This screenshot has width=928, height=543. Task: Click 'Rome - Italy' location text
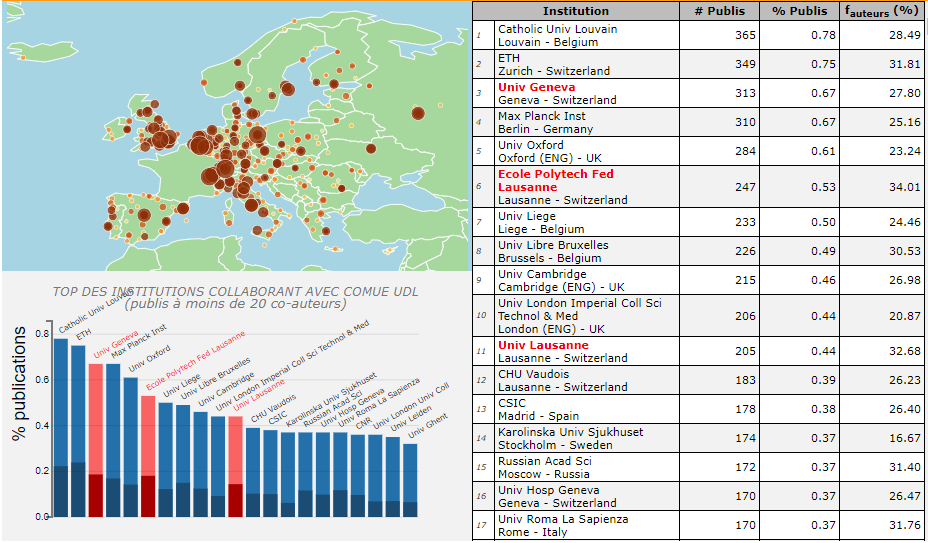point(532,532)
